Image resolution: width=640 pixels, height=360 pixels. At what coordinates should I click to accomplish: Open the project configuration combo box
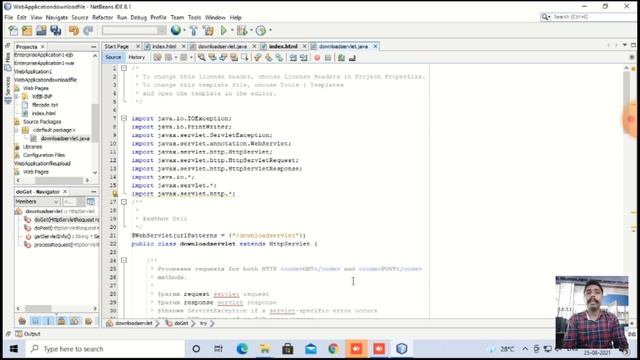point(134,30)
